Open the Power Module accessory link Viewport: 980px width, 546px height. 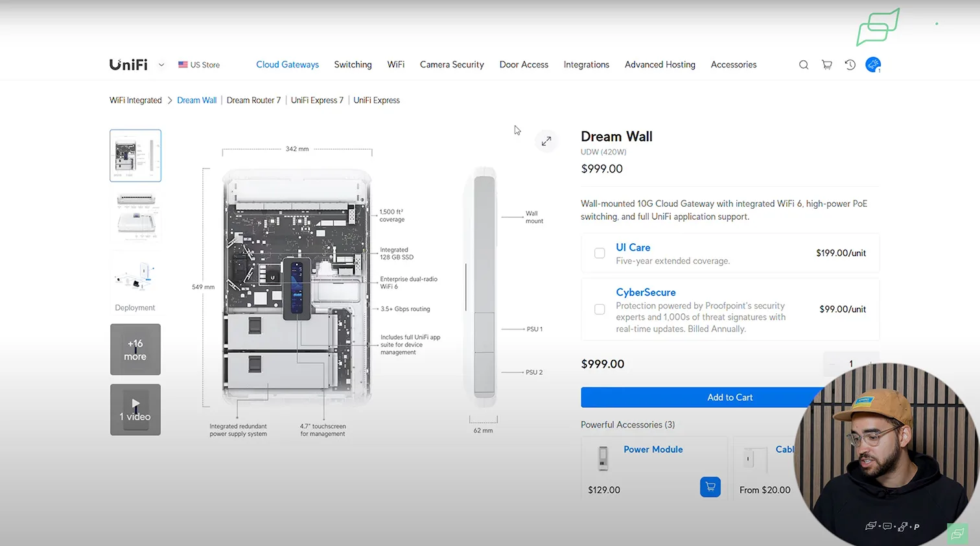pos(653,449)
